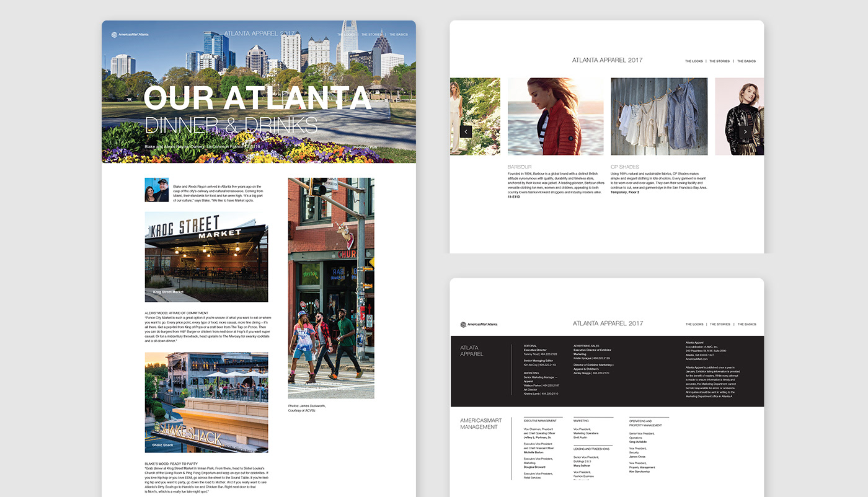The height and width of the screenshot is (497, 868).
Task: Select THE BASICS in the brand carousel page nav
Action: [746, 61]
